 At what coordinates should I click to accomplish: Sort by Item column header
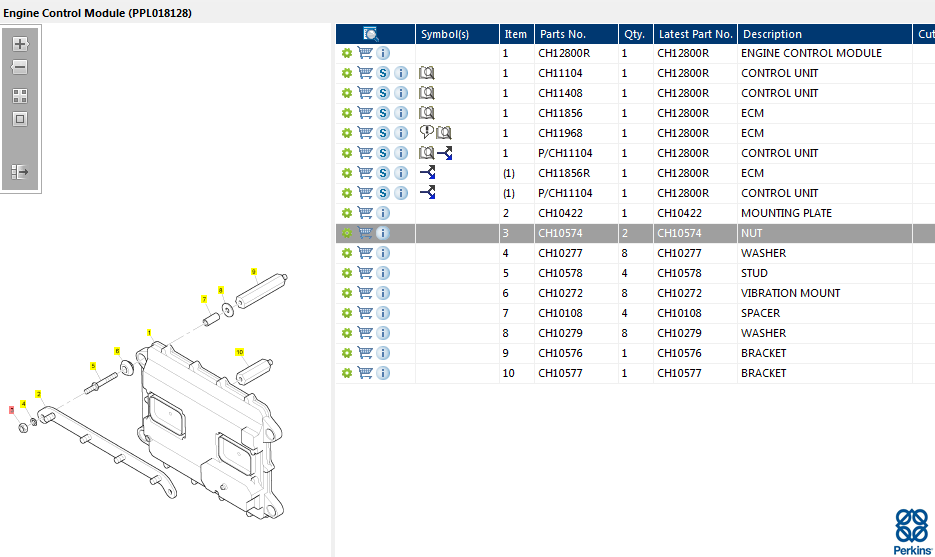517,34
